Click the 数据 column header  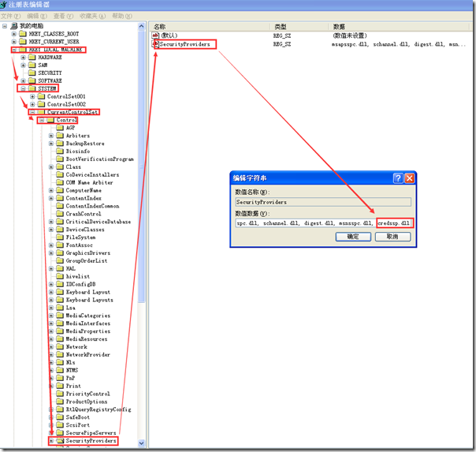click(x=339, y=26)
